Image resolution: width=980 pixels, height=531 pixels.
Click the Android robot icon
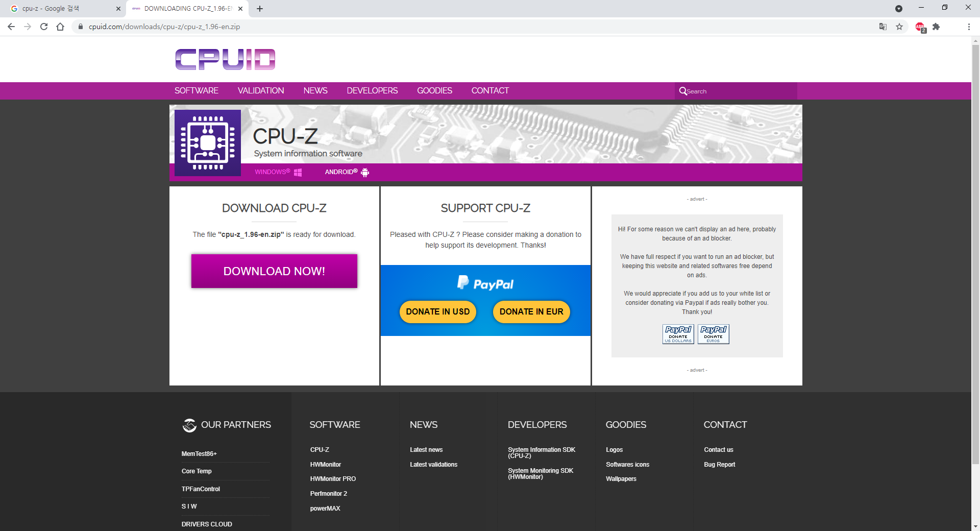(x=365, y=173)
